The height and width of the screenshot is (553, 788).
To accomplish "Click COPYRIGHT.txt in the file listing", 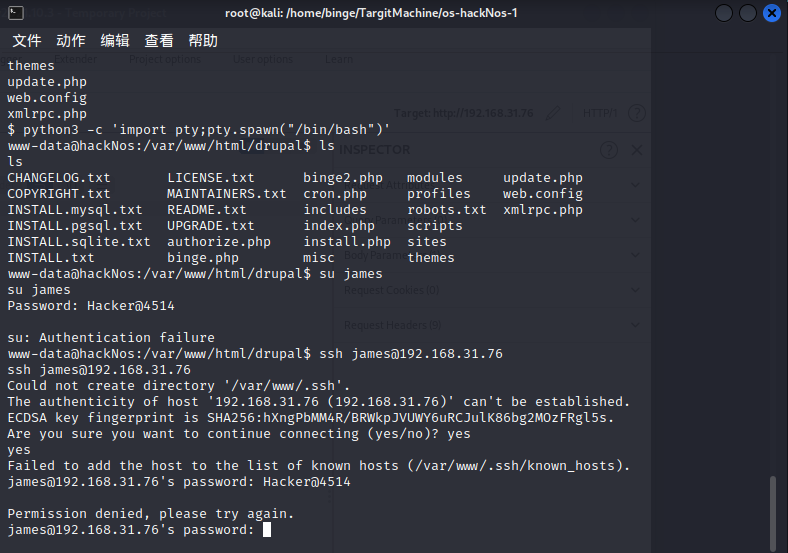I will tap(59, 194).
